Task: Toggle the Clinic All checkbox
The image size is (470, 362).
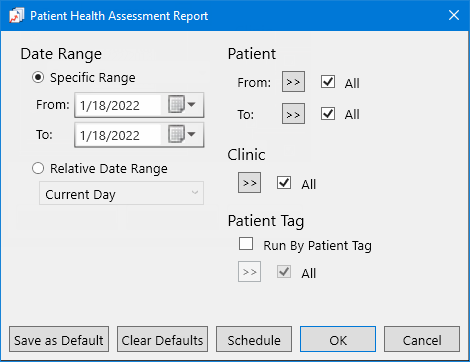Action: coord(284,183)
